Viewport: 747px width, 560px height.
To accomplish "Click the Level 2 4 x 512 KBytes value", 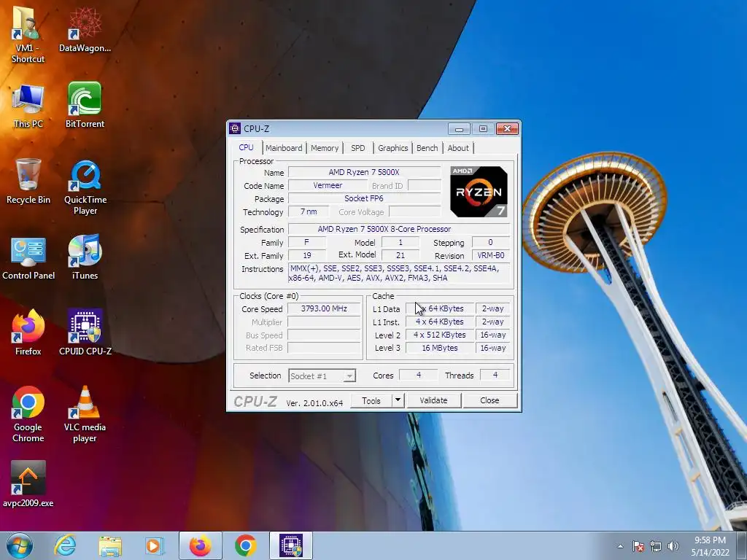I will pyautogui.click(x=440, y=335).
